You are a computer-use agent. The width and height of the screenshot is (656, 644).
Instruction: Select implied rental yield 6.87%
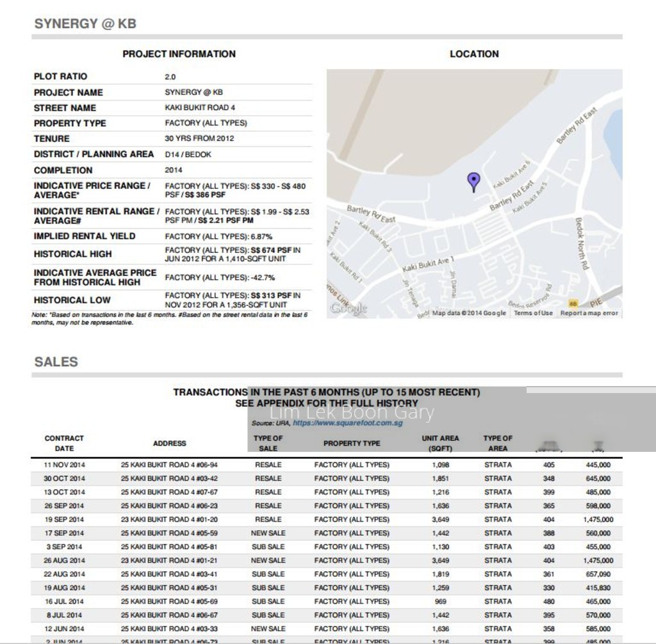point(261,236)
